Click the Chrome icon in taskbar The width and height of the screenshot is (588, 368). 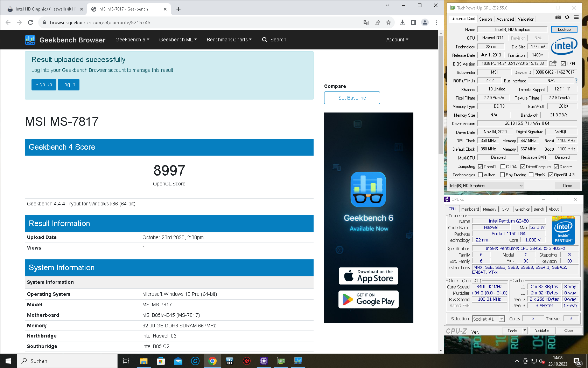coord(212,361)
